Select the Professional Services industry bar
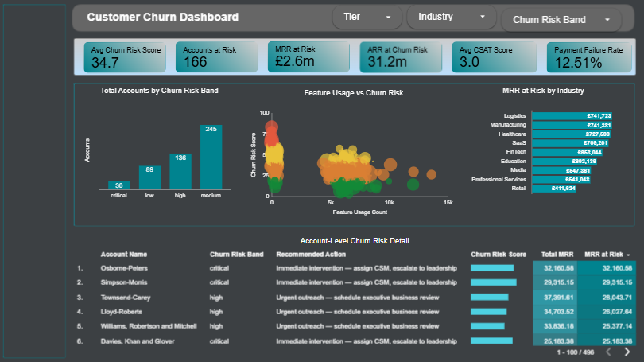This screenshot has width=644, height=362. (561, 180)
